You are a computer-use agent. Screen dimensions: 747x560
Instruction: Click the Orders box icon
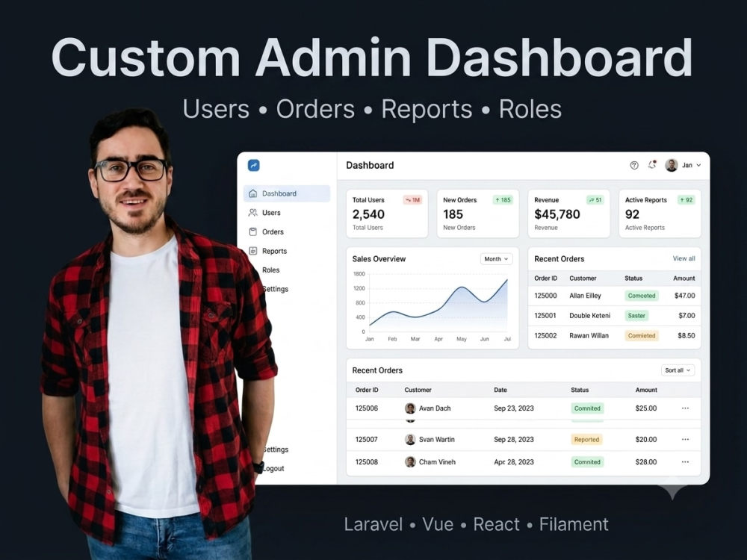(x=253, y=231)
